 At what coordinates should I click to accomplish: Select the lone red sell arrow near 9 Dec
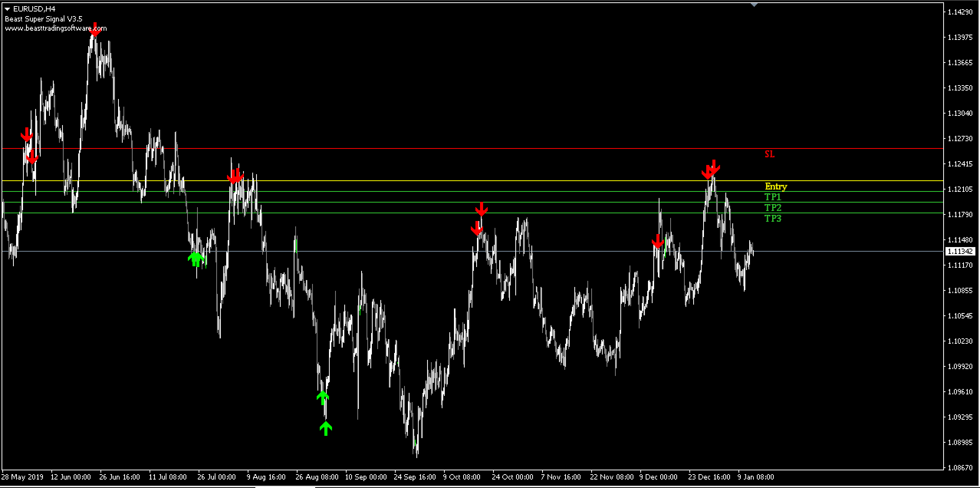(658, 241)
